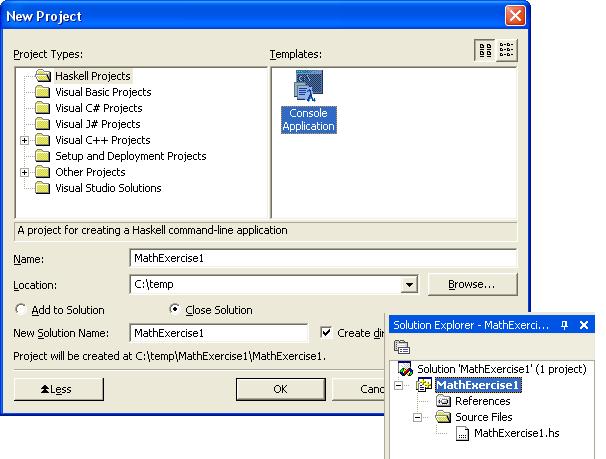Select the Add to Solution radio button
Screen dimensions: 606x459
coord(20,309)
